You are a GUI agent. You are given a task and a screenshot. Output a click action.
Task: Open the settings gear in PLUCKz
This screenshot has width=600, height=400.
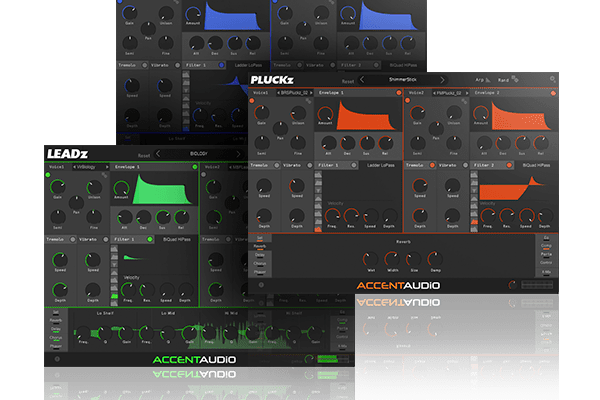[553, 79]
